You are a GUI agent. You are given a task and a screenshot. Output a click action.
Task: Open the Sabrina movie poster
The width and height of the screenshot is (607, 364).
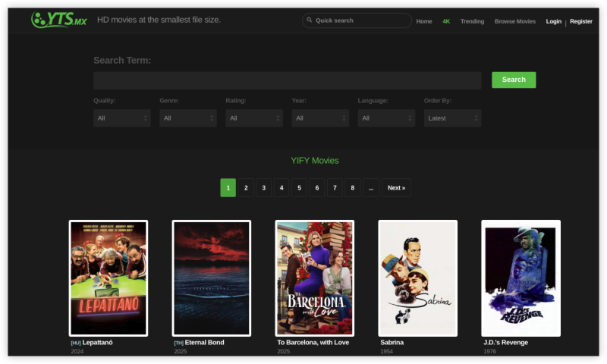point(418,278)
